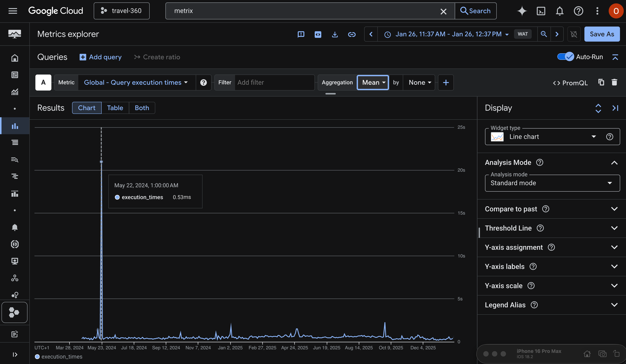Switch to the Both results tab
626x364 pixels.
click(142, 108)
